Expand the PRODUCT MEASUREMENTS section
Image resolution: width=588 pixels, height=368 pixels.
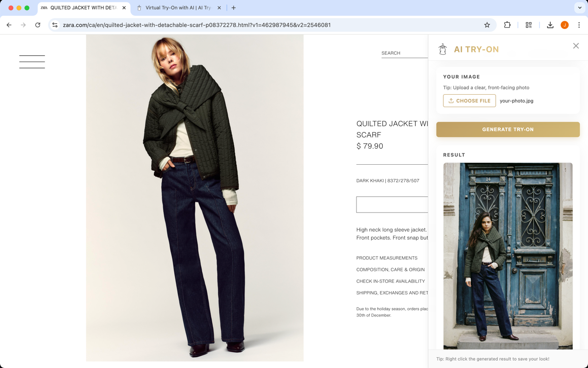387,258
